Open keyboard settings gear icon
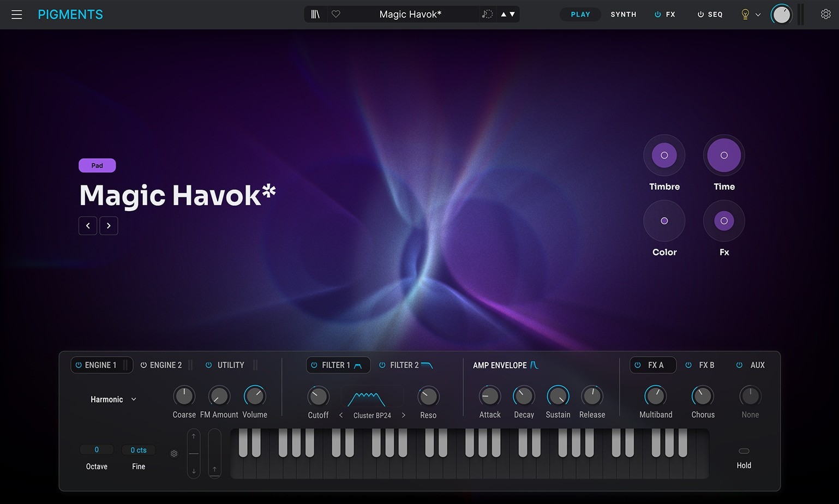Image resolution: width=839 pixels, height=504 pixels. pyautogui.click(x=174, y=454)
